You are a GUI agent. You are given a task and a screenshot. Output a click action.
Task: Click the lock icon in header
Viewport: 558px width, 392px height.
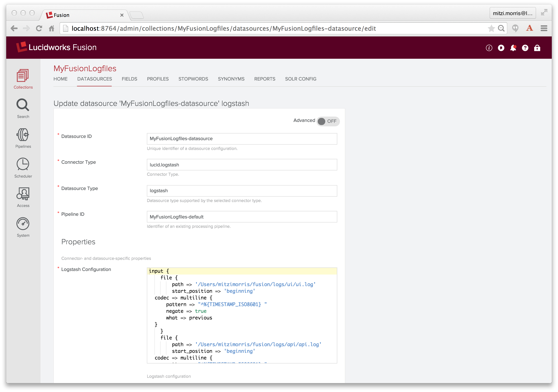pyautogui.click(x=537, y=48)
